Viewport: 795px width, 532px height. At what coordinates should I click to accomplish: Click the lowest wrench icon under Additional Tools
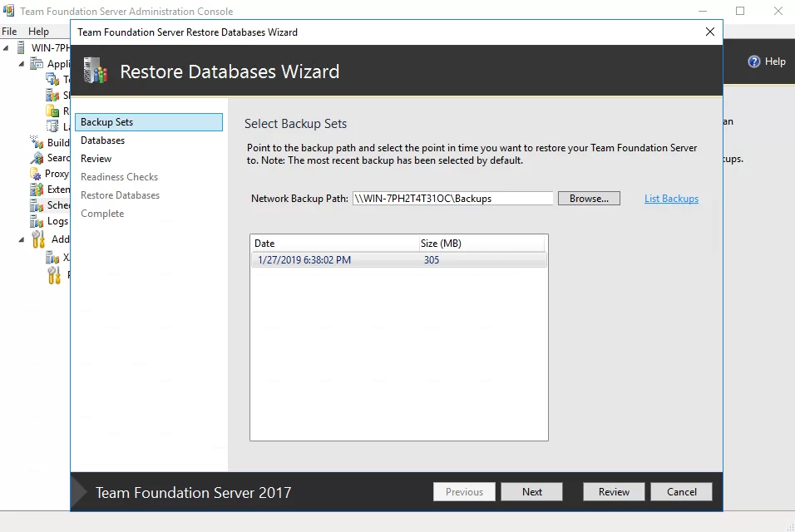point(54,275)
